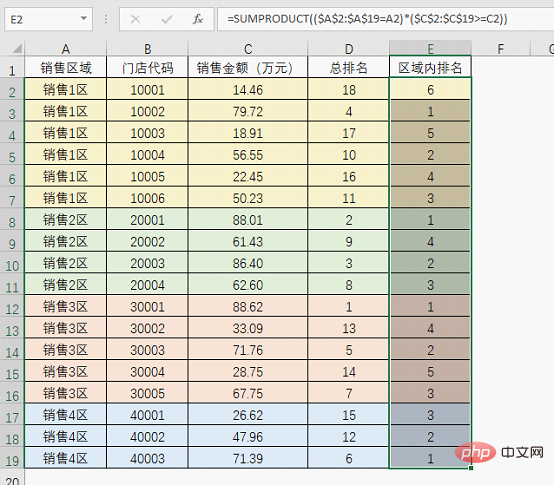Select regional rank cell showing 6
This screenshot has height=485, width=554.
coord(430,90)
